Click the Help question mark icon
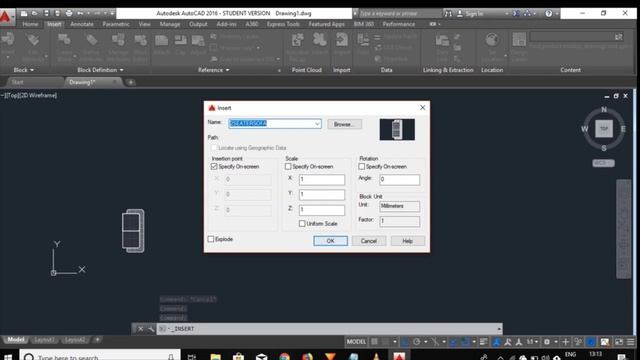The image size is (640, 360). click(x=549, y=13)
